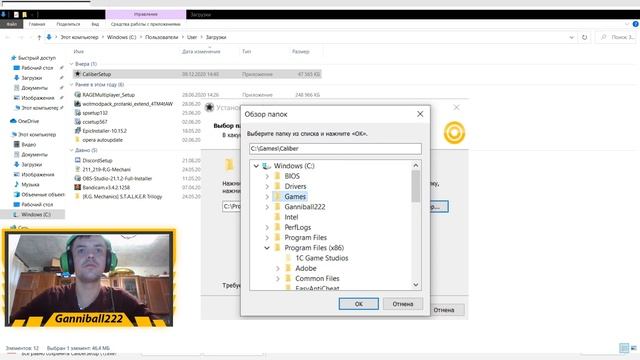Expand the Common Files folder node
This screenshot has height=360, width=640.
click(278, 278)
